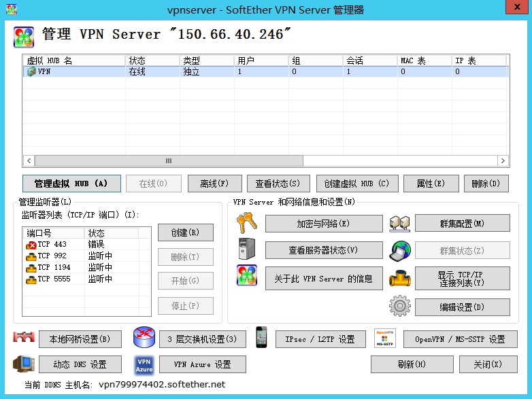
Task: Click the OpenVPN MS-SSTP icon
Action: (x=385, y=338)
